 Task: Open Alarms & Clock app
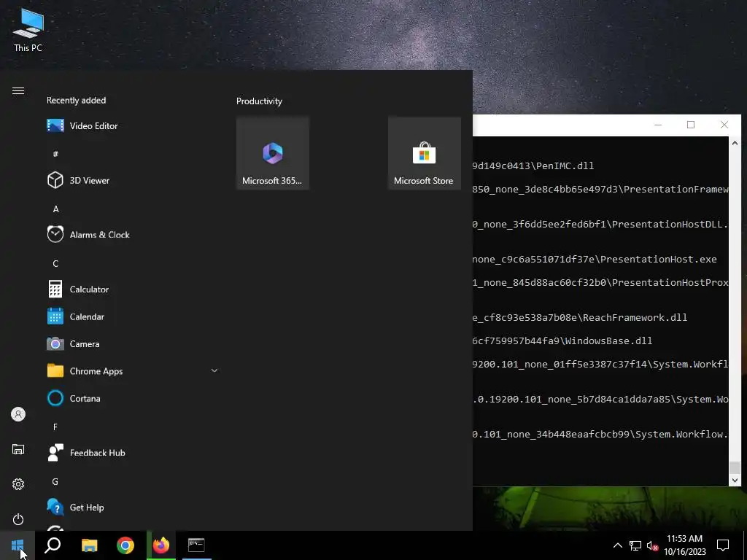pos(131,235)
